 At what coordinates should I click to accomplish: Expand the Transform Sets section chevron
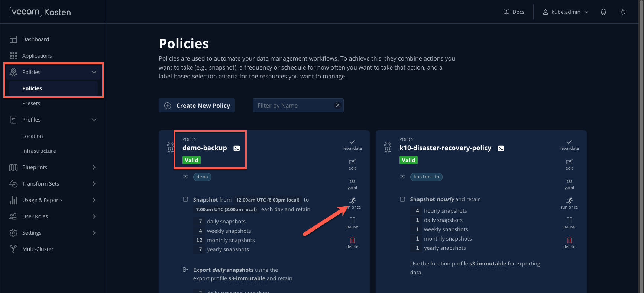(94, 184)
